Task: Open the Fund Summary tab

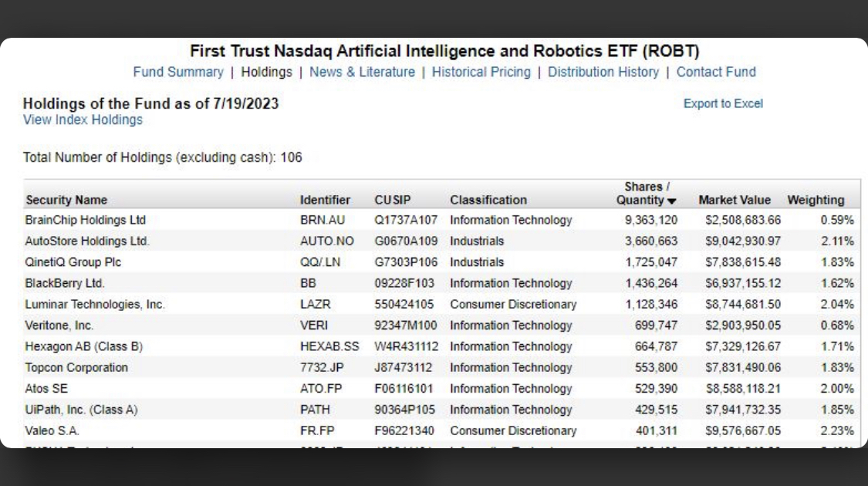Action: pyautogui.click(x=177, y=73)
